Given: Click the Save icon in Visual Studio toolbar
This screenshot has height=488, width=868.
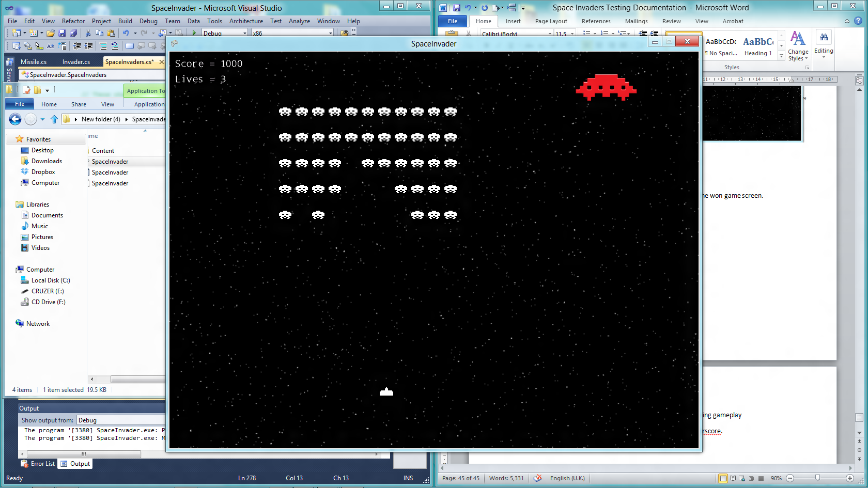Looking at the screenshot, I should coord(62,33).
